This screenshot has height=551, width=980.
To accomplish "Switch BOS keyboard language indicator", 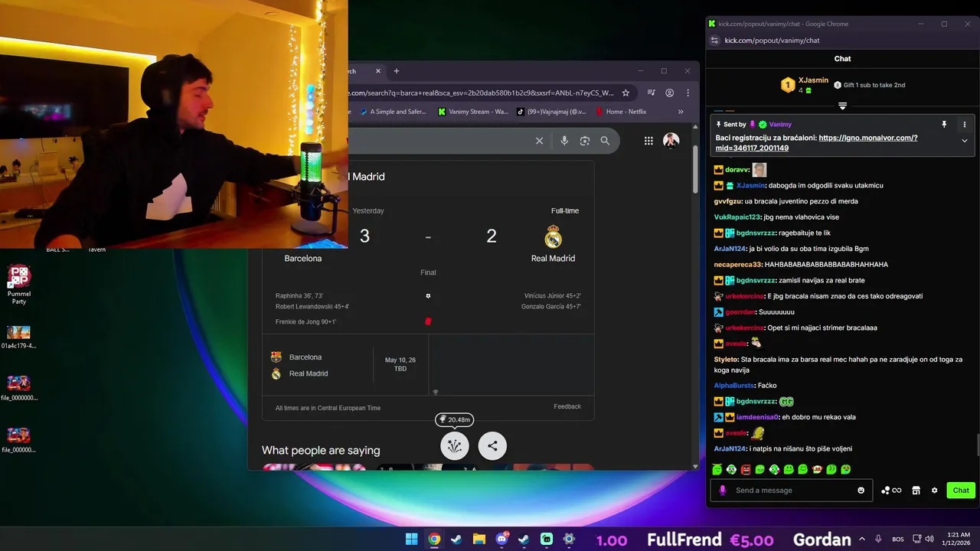I will (x=898, y=539).
